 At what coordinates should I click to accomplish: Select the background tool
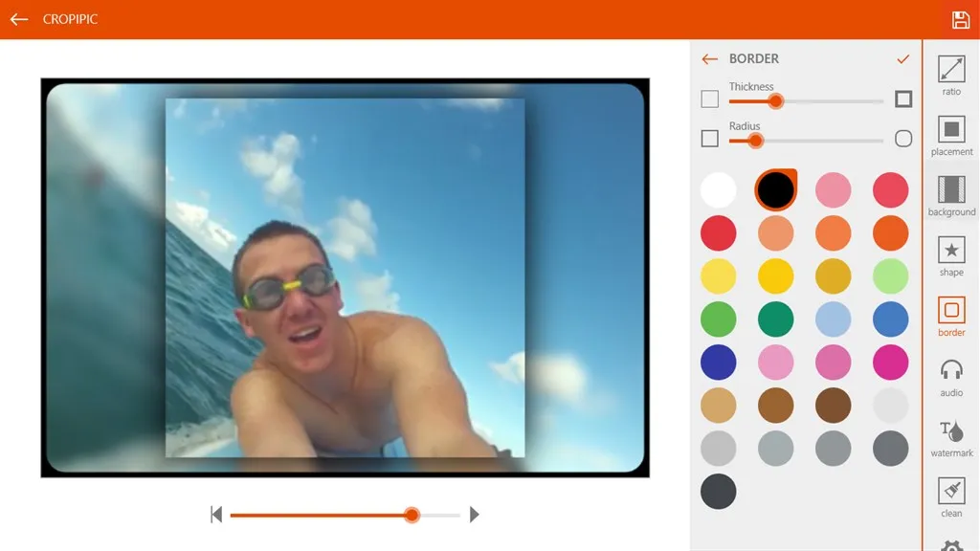(951, 198)
